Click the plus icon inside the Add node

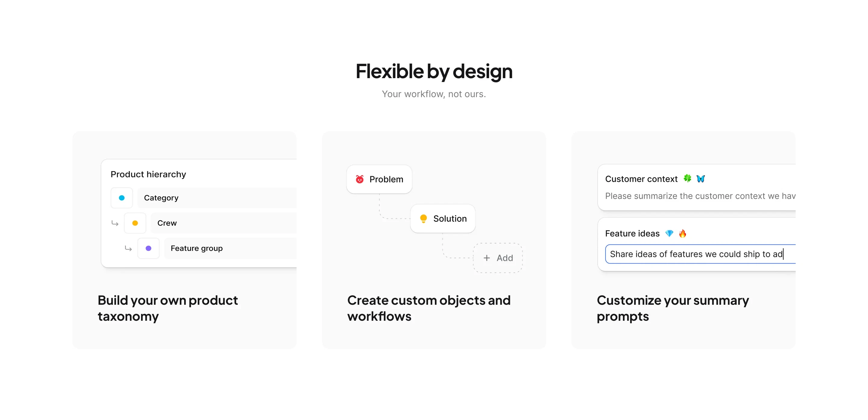pyautogui.click(x=487, y=258)
